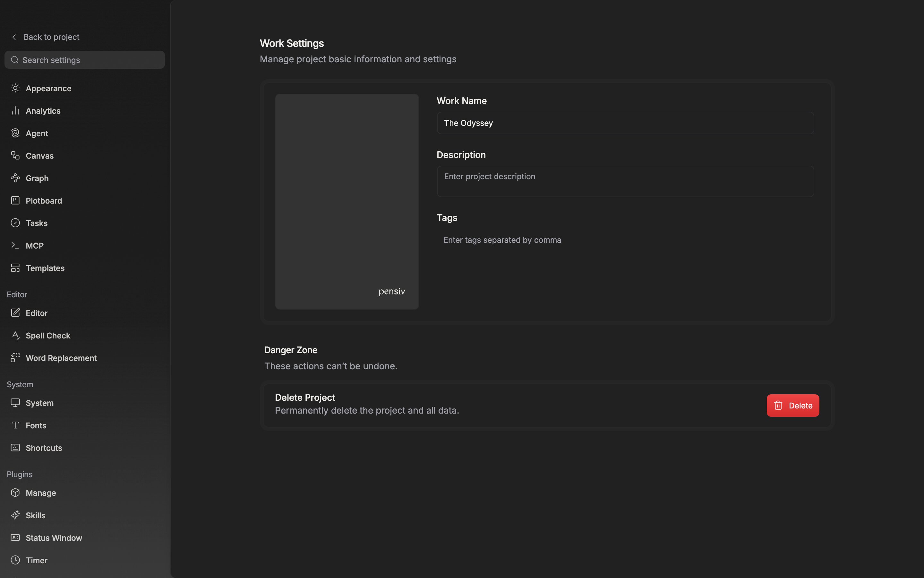Click the back arrow chevron icon
Viewport: 924px width, 578px height.
(x=14, y=37)
